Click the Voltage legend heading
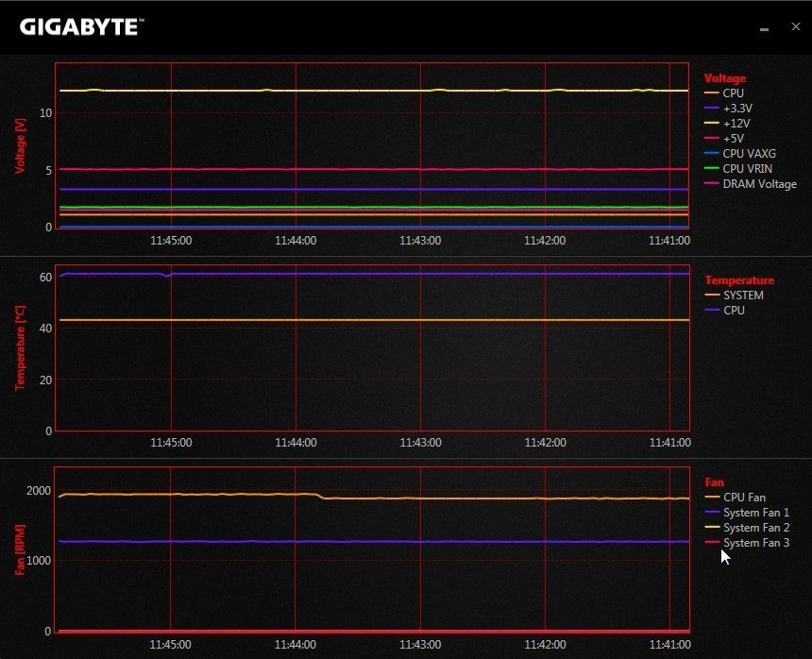 725,78
